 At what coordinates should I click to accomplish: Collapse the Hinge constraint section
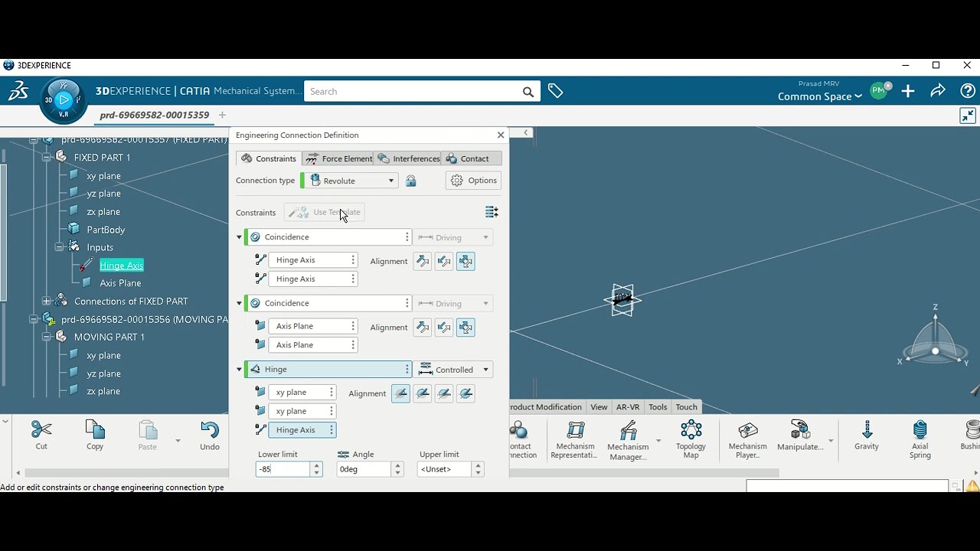pos(239,370)
